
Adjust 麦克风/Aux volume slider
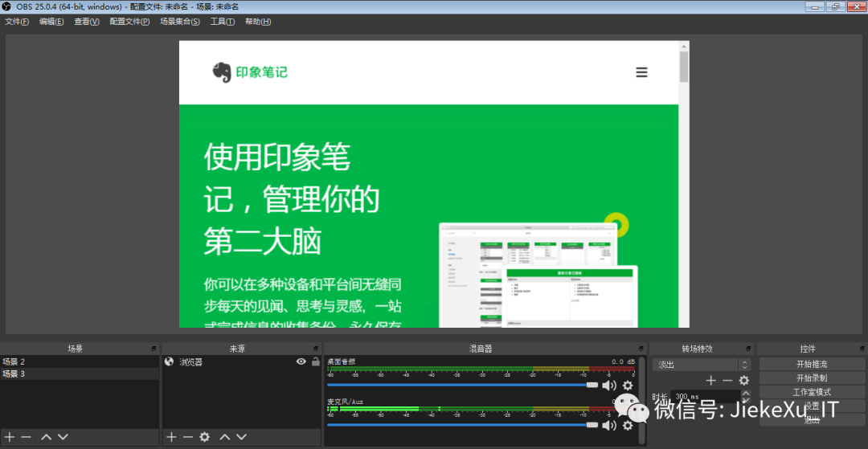click(463, 425)
